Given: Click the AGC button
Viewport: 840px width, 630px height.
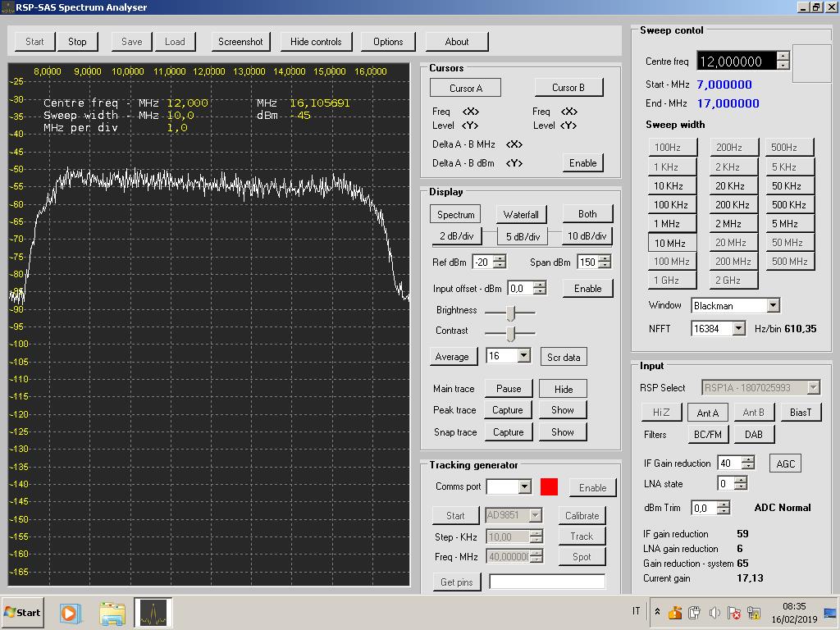Looking at the screenshot, I should (785, 464).
